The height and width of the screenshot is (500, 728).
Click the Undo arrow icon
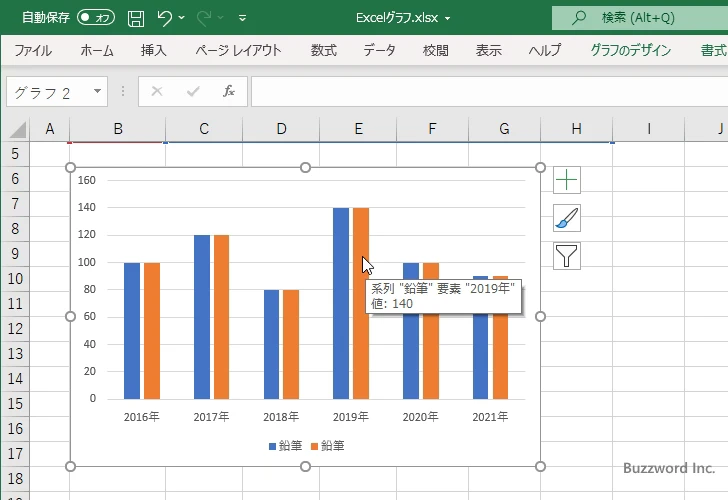(164, 18)
